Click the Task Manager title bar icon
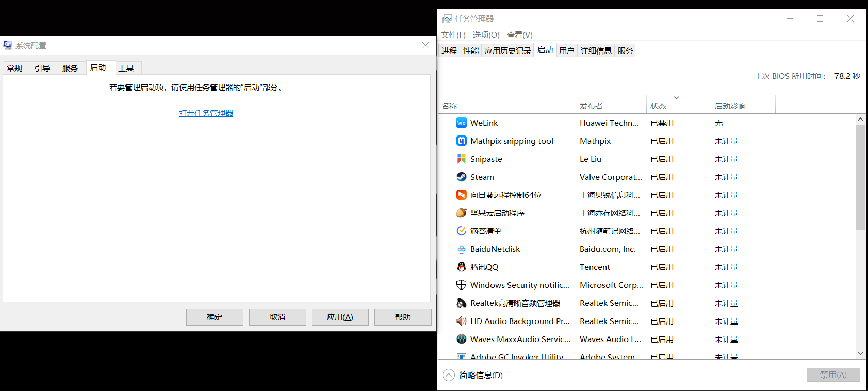 click(447, 19)
